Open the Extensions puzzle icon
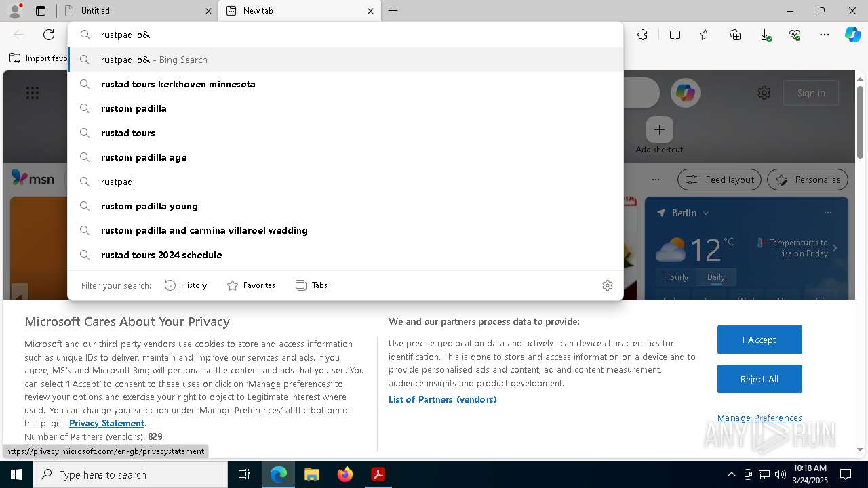The width and height of the screenshot is (868, 488). coord(643,35)
